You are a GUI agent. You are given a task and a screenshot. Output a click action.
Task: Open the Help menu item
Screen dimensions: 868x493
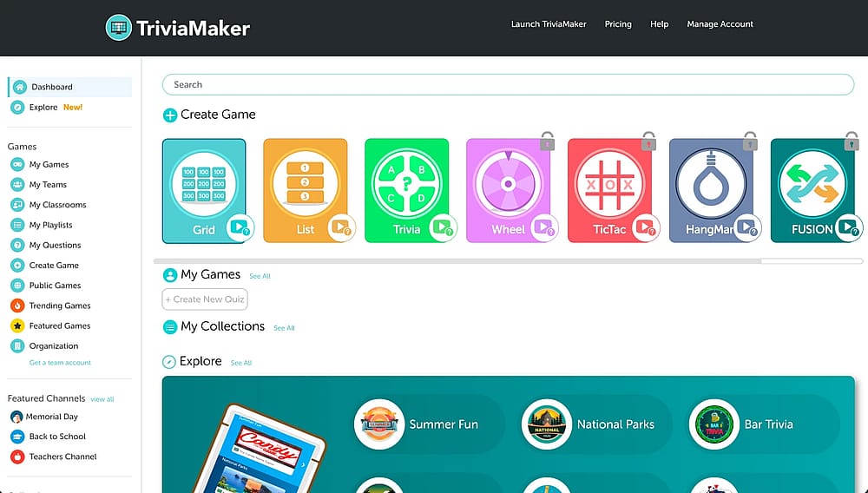point(660,24)
